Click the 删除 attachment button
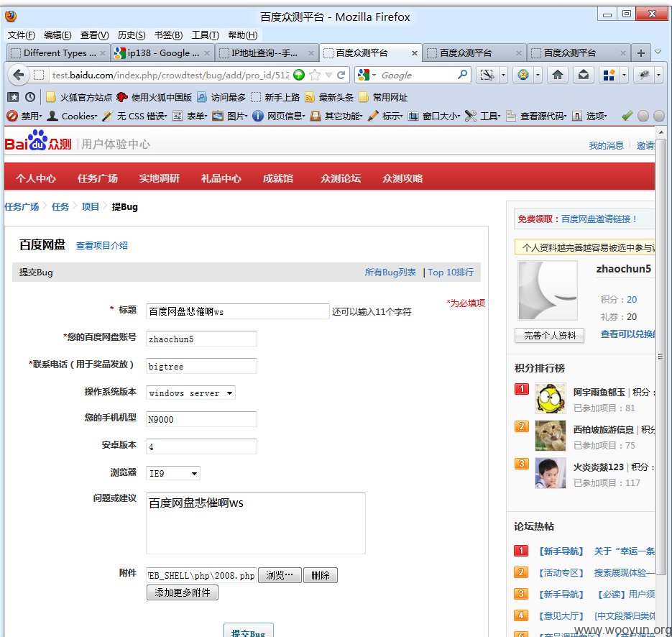Screen dimensions: 672x637 click(x=320, y=575)
